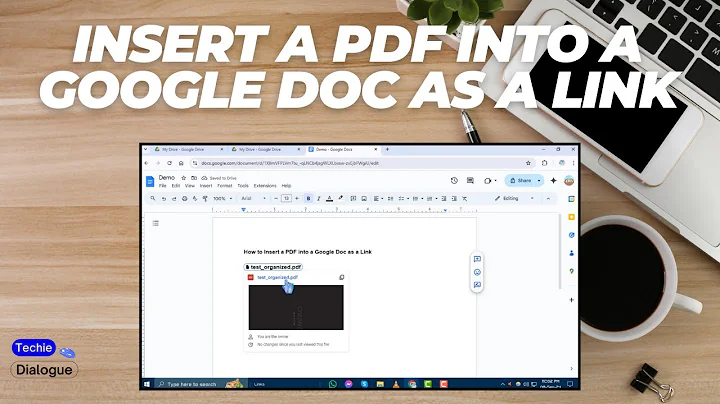Click the test_organized.pdf smart chip
This screenshot has height=404, width=720.
click(x=273, y=267)
